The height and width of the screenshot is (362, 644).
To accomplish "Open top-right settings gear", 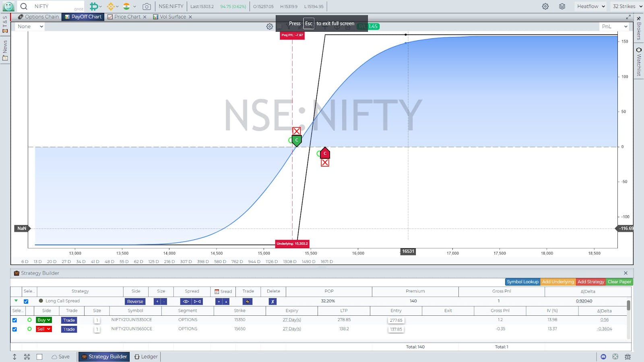I will click(545, 6).
